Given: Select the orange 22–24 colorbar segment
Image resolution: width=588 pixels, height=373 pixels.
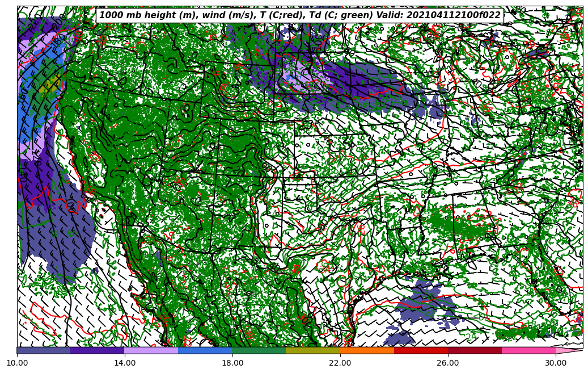Looking at the screenshot, I should [x=367, y=351].
